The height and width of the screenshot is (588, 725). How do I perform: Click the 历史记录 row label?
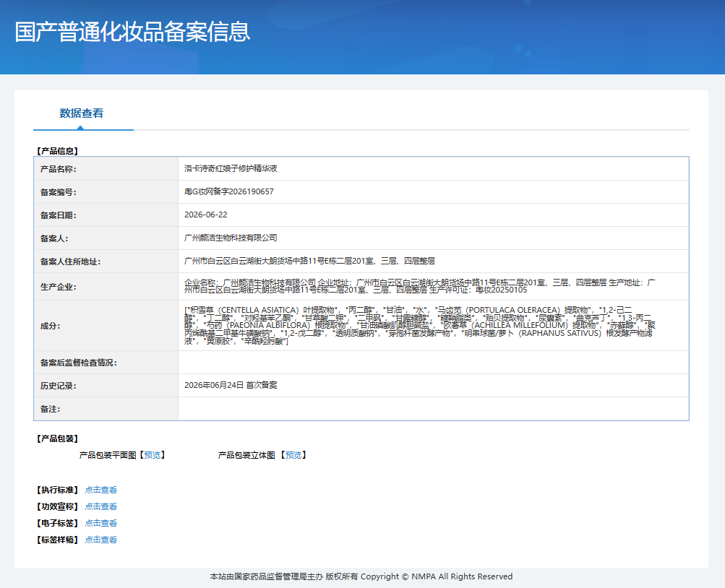click(x=59, y=386)
